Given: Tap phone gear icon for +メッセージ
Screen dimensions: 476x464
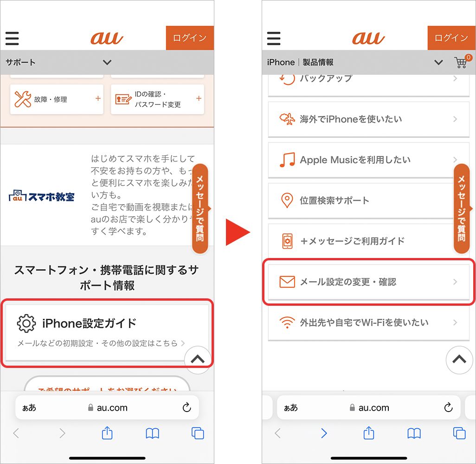Looking at the screenshot, I should 287,241.
